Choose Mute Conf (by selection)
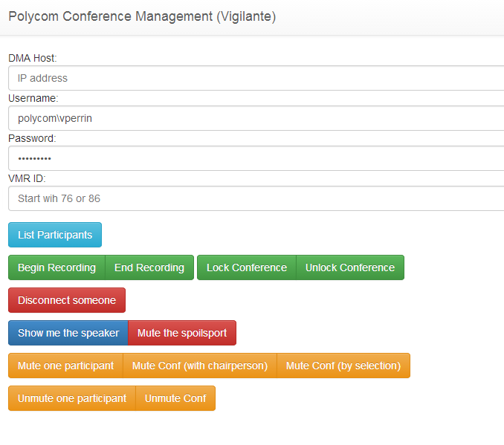The height and width of the screenshot is (445, 504). point(343,366)
